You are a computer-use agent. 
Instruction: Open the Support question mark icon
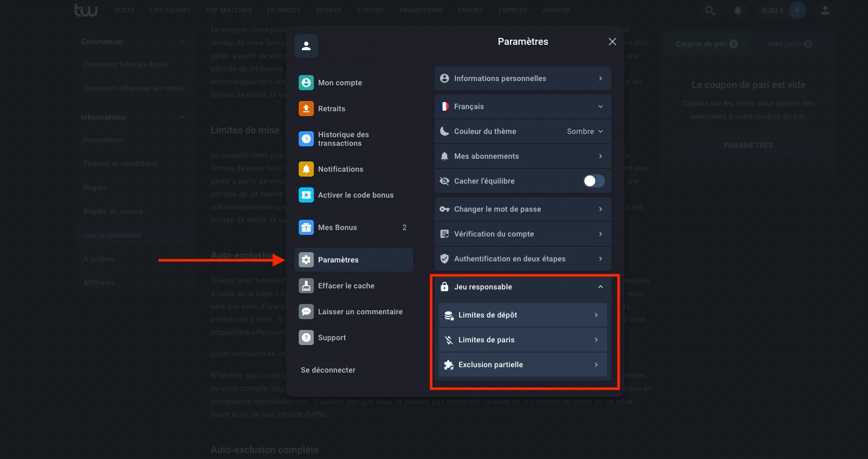pyautogui.click(x=306, y=337)
